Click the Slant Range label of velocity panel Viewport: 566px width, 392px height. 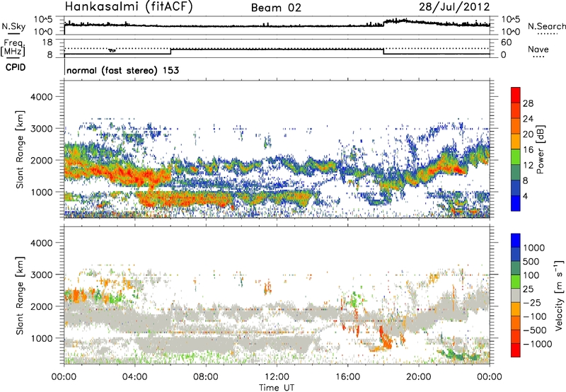(x=20, y=296)
